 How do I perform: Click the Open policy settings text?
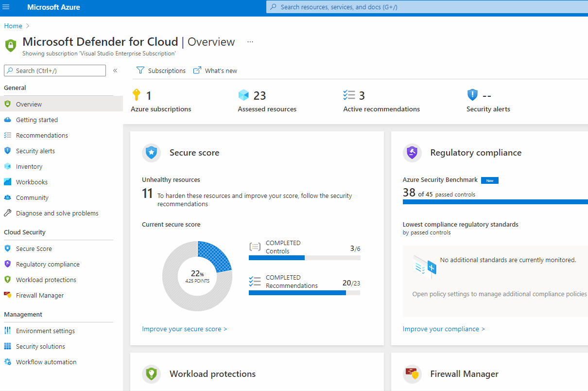click(x=500, y=294)
